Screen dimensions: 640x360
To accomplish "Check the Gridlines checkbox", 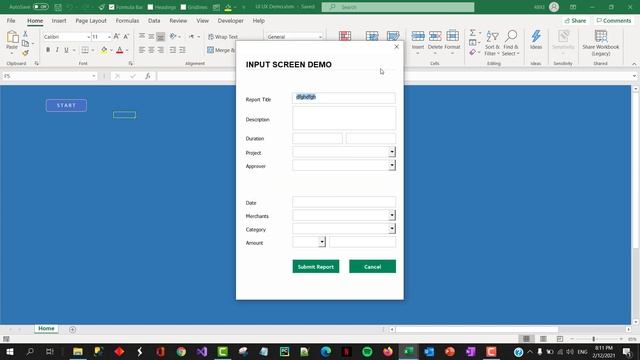I will (183, 7).
